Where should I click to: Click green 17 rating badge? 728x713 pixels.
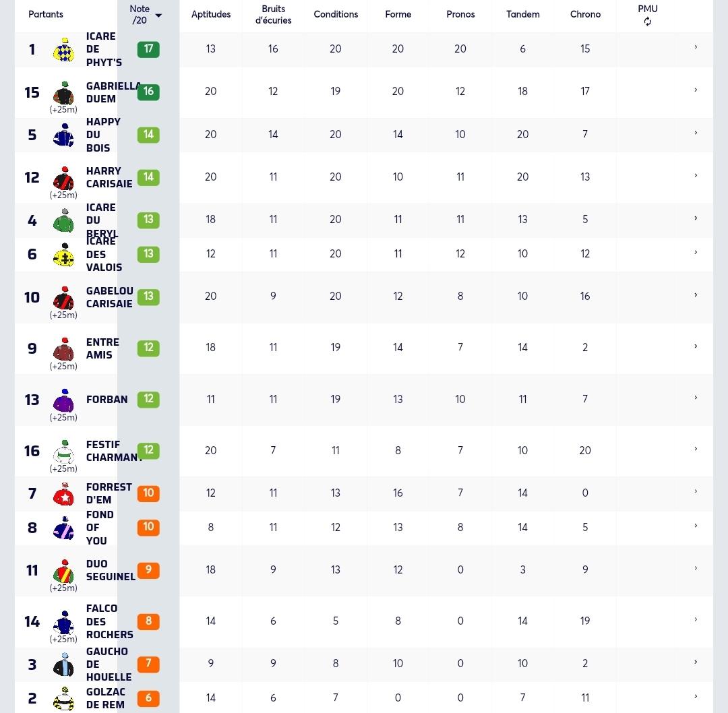(x=148, y=49)
